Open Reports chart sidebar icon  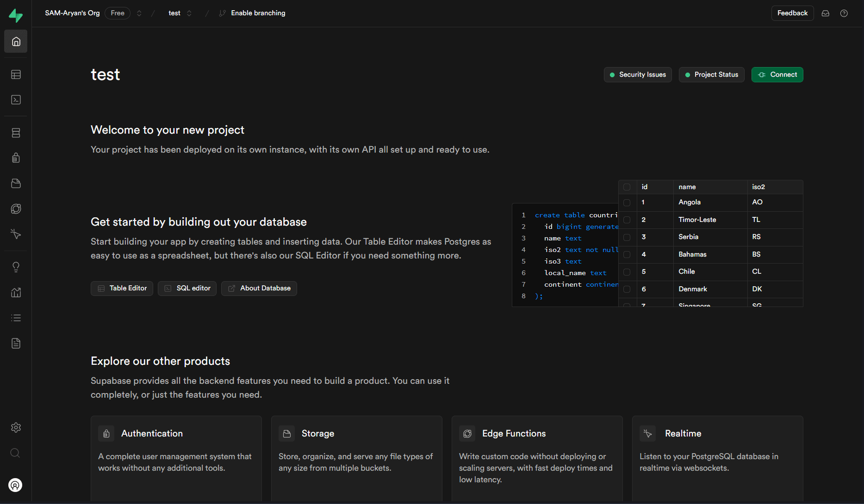pyautogui.click(x=16, y=293)
